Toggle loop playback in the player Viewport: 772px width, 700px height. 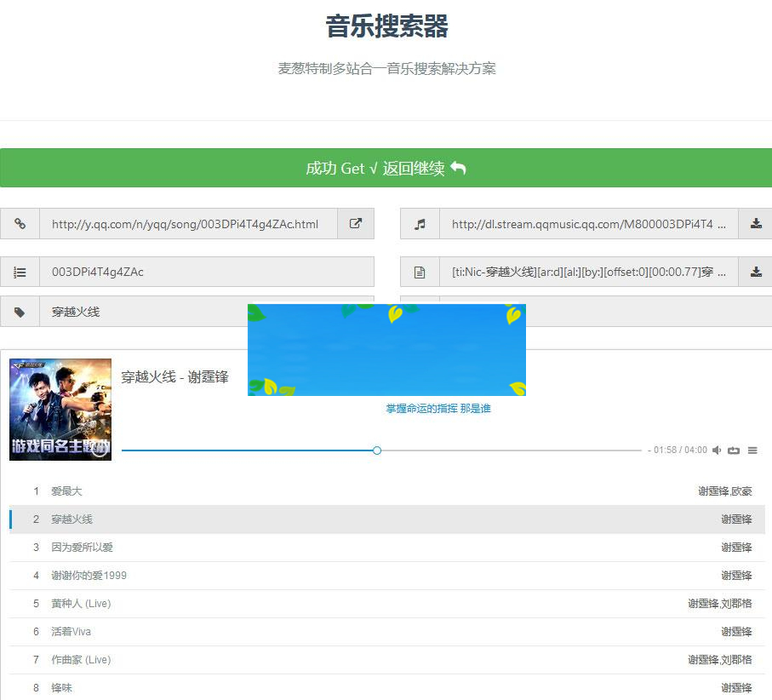pyautogui.click(x=735, y=450)
